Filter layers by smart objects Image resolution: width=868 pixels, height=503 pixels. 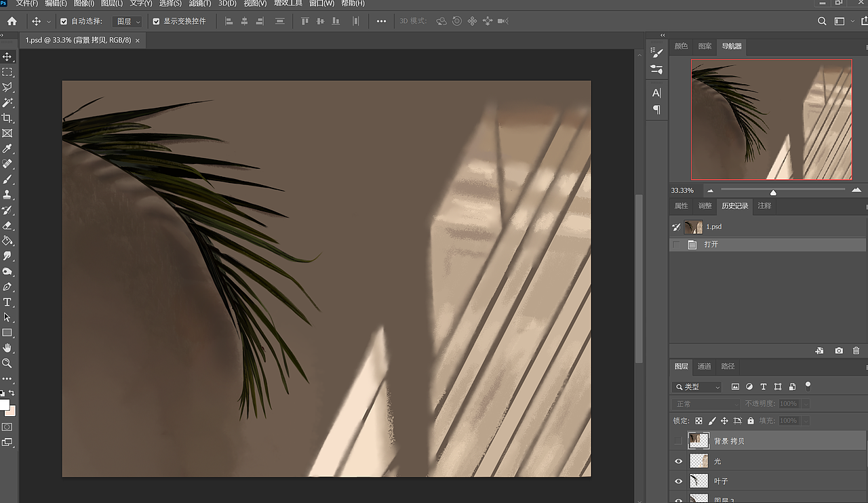(792, 386)
